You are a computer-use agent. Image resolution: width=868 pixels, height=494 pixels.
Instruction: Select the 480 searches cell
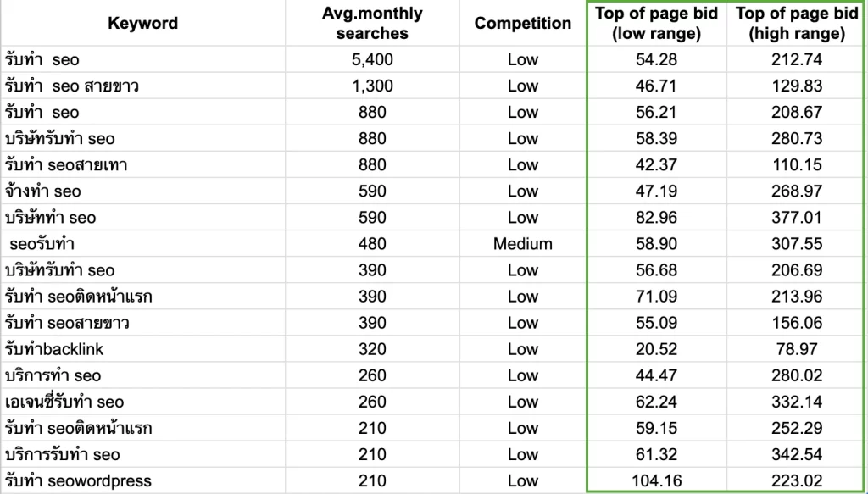(x=371, y=244)
